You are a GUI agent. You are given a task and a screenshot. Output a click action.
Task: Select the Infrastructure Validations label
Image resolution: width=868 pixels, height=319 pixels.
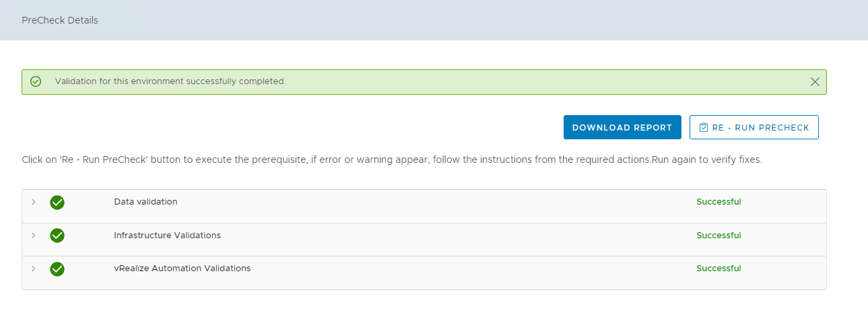pos(167,236)
